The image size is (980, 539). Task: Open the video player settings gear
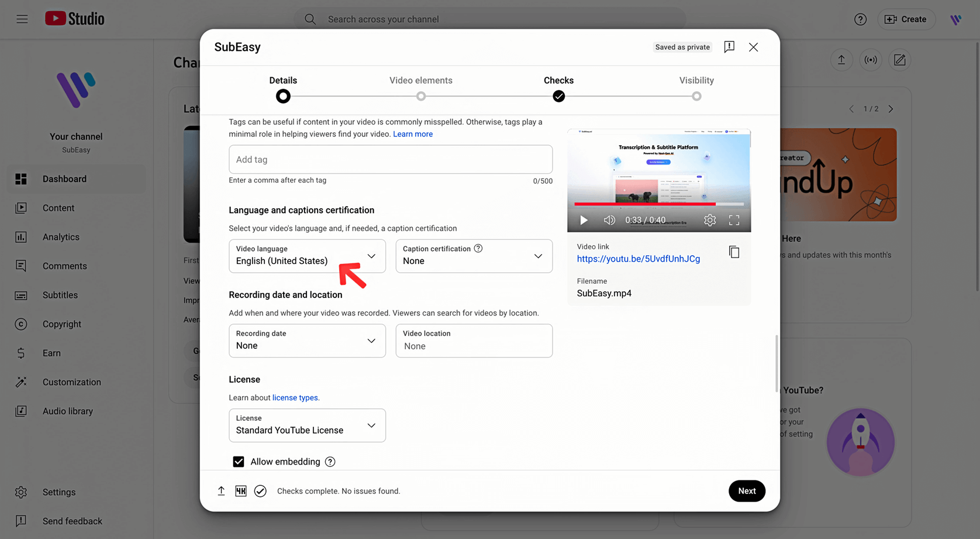[710, 220]
